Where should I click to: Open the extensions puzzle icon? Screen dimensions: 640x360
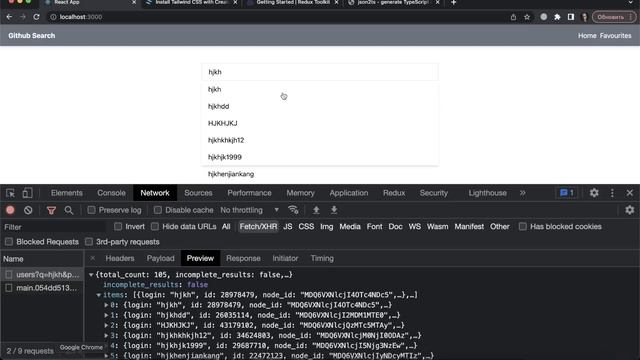click(557, 17)
